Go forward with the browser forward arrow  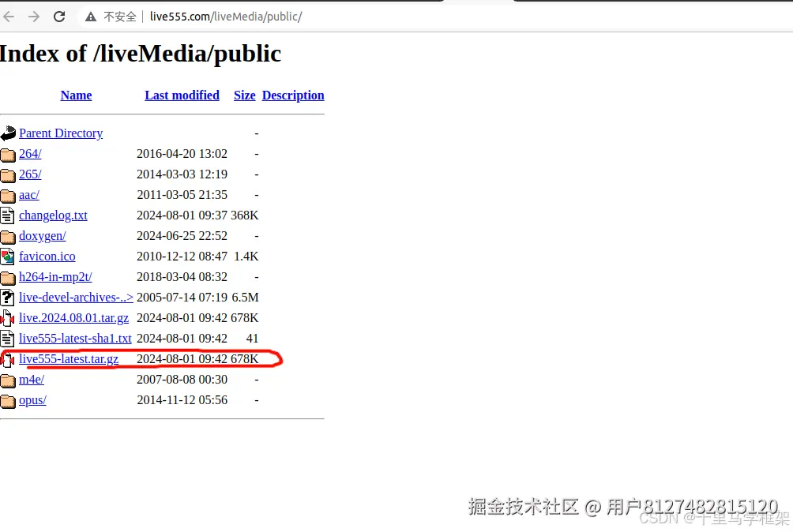(33, 17)
